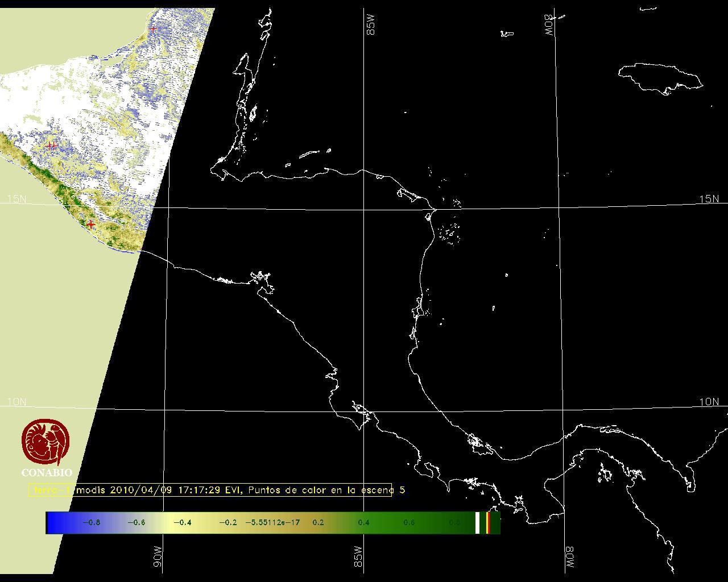Click the CONABIO logo emblem
728x582 pixels.
pos(46,442)
